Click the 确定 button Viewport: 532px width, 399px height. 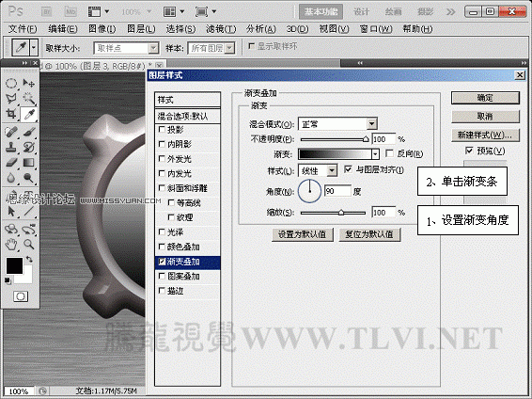485,98
